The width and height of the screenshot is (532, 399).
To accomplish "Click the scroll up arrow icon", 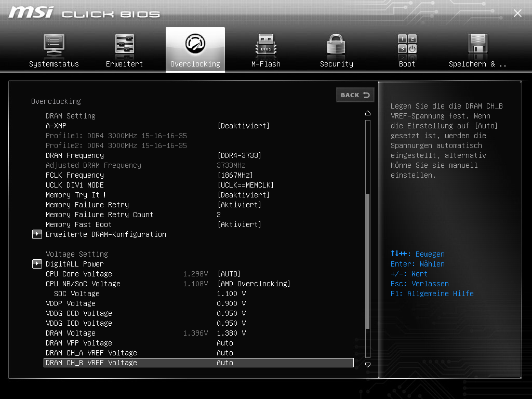I will click(368, 113).
